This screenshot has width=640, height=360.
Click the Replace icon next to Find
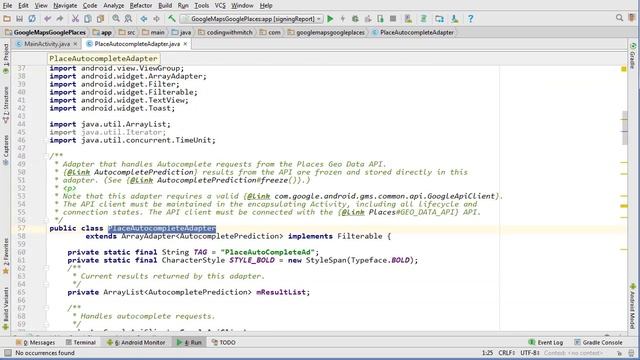(x=128, y=19)
